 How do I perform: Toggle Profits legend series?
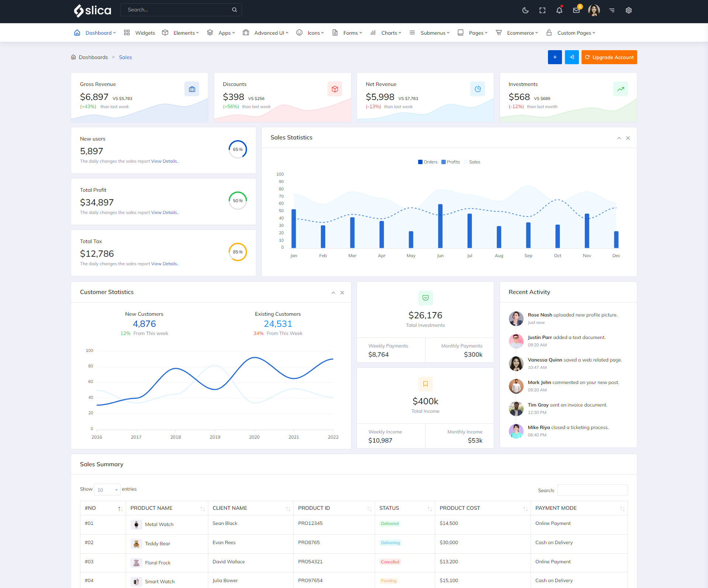(x=451, y=162)
